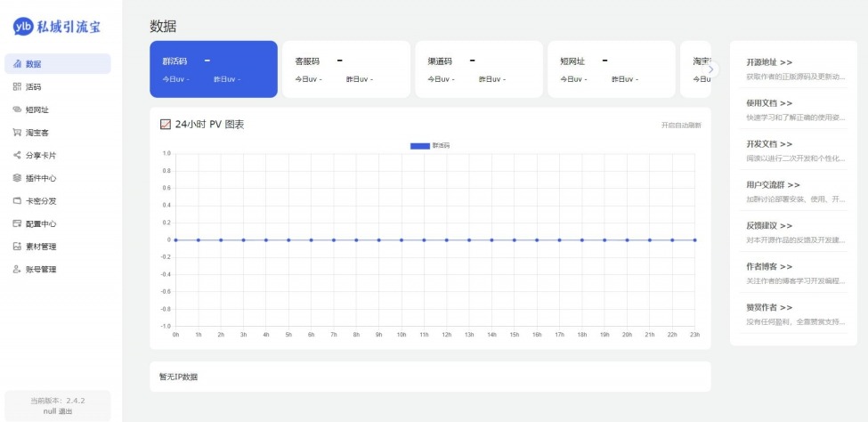Screen dimensions: 868x422
Task: Toggle the 群活码 legend swatch in the chart
Action: (x=419, y=146)
